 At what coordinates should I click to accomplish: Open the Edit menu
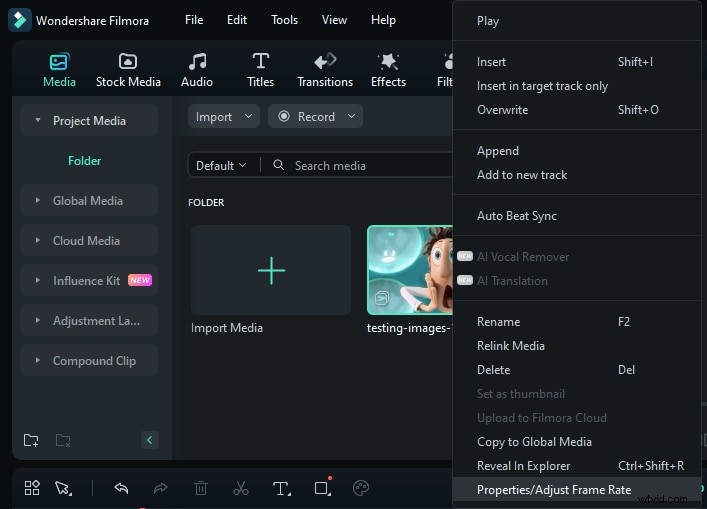tap(237, 20)
